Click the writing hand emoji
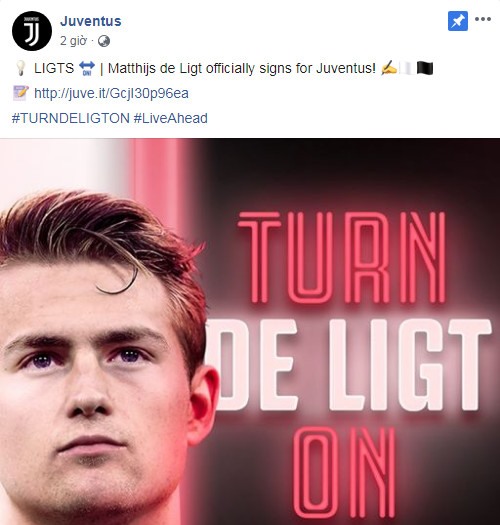 point(389,68)
